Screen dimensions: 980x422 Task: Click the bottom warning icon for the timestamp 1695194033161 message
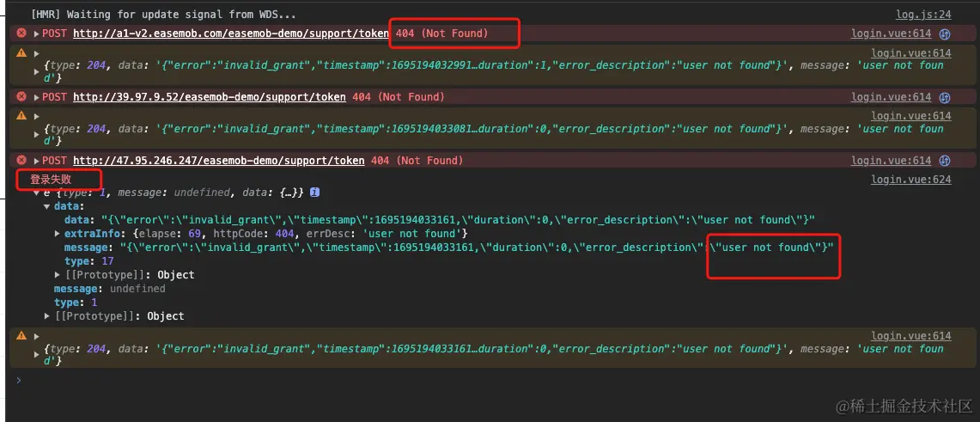coord(21,336)
